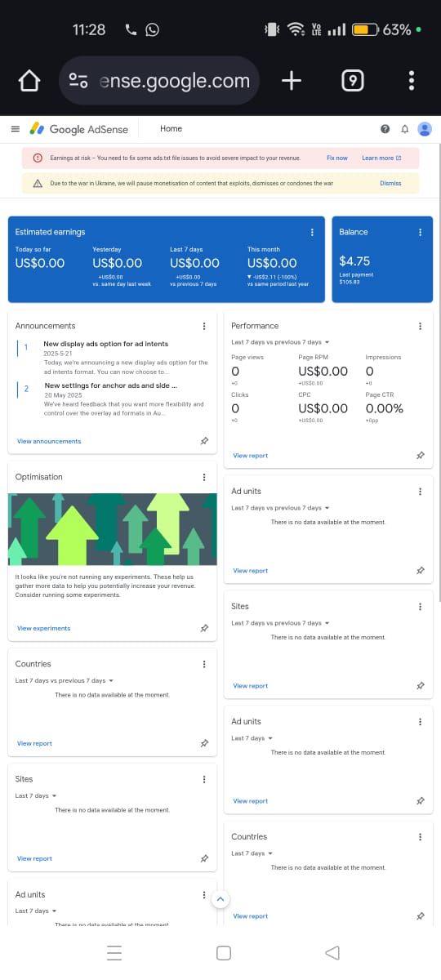Expand second right Ad units Last 7 days dropdown
The height and width of the screenshot is (980, 441).
(x=252, y=738)
